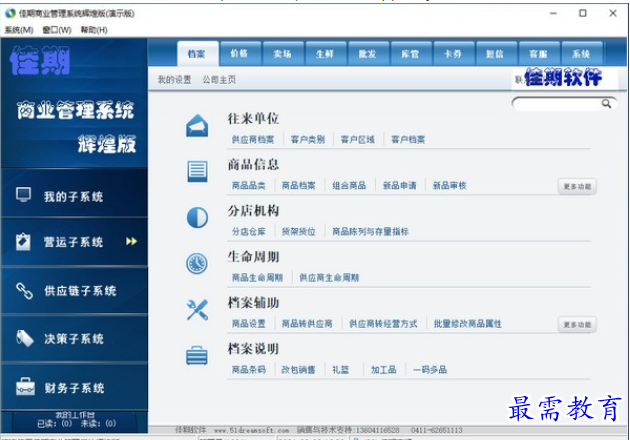Switch to the 生鲜 tab
The width and height of the screenshot is (630, 440).
pos(325,54)
